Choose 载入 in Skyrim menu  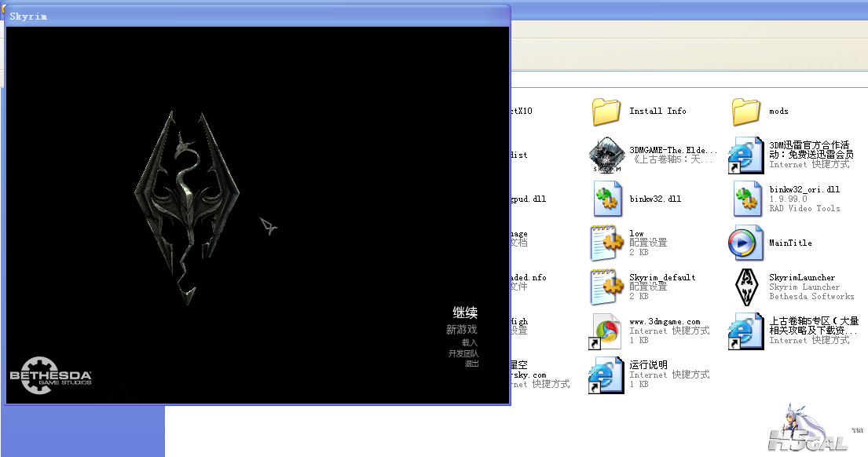click(x=470, y=342)
